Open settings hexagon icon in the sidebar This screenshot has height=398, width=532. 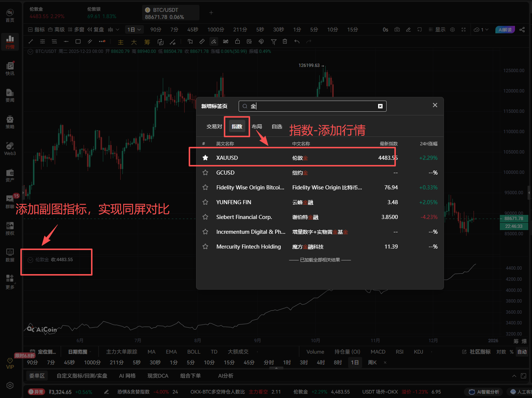pos(10,385)
